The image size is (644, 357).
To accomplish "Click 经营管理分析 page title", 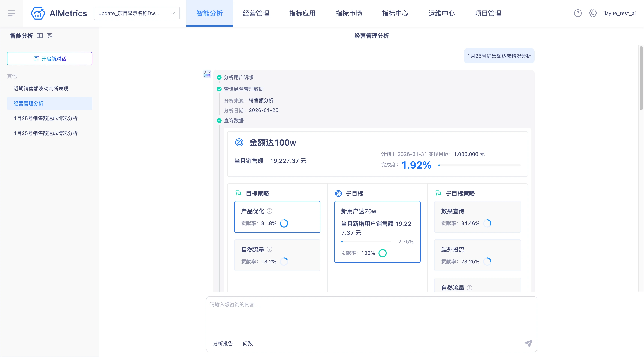I will click(x=372, y=36).
